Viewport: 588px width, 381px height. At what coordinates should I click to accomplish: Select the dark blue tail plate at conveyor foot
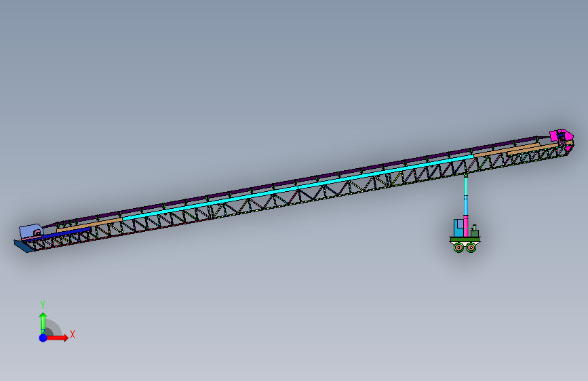click(23, 246)
